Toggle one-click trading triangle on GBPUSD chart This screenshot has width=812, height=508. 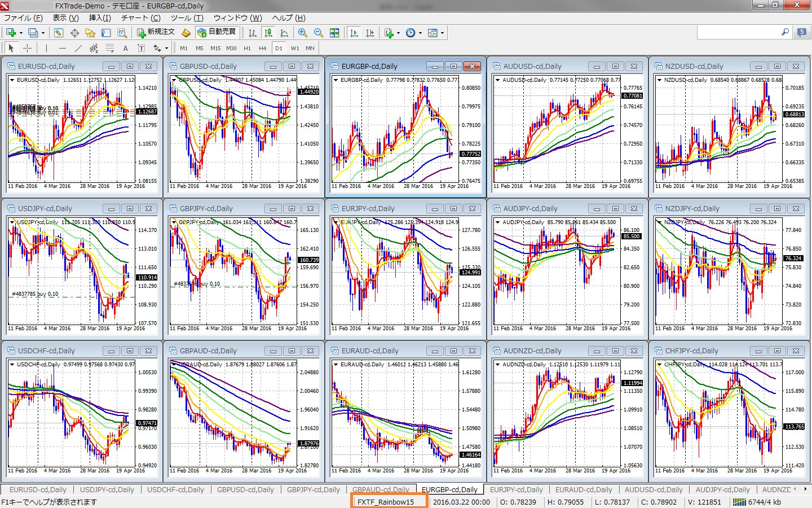click(x=175, y=80)
